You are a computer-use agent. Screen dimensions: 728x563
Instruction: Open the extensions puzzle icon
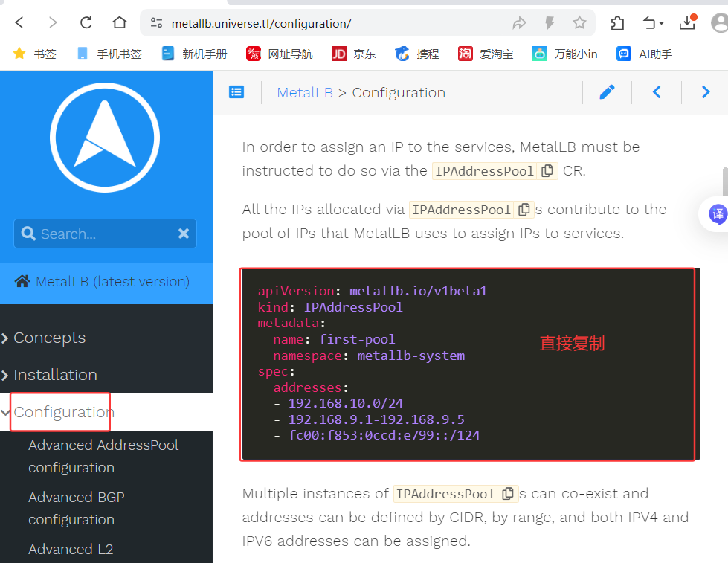[617, 23]
